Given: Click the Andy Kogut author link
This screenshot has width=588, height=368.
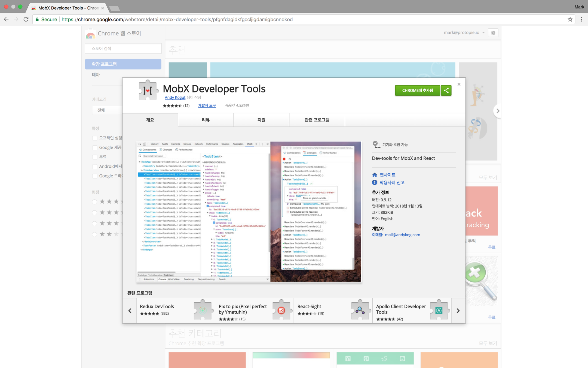Looking at the screenshot, I should (175, 98).
